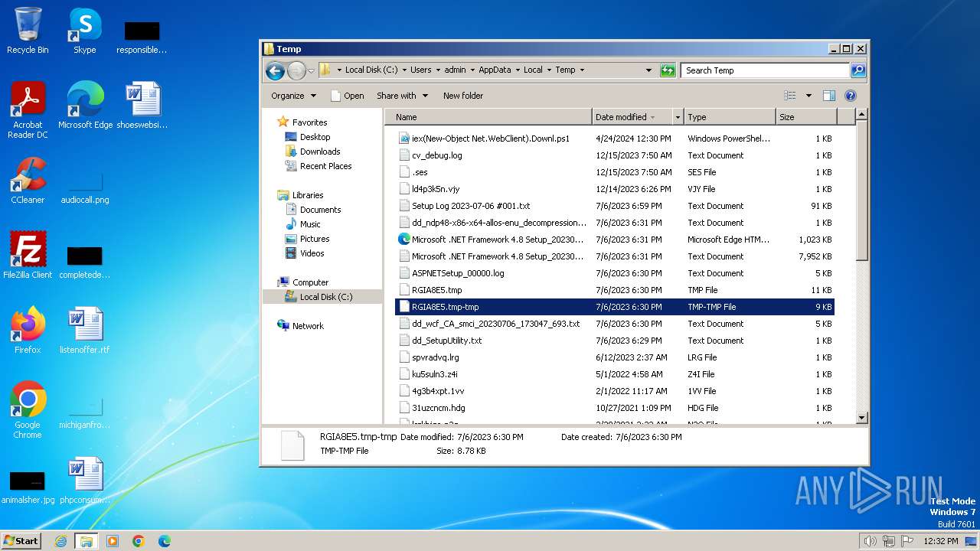Open the Share with dropdown menu
The width and height of the screenshot is (980, 551).
[401, 96]
